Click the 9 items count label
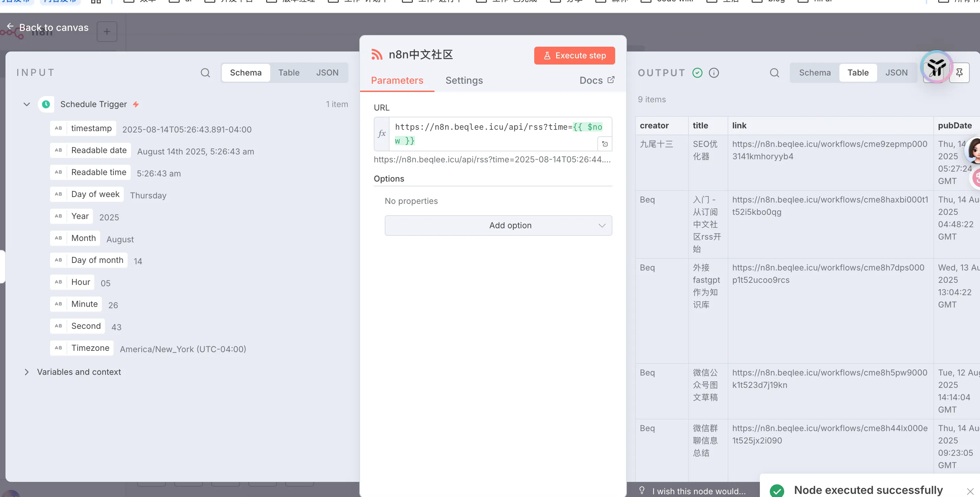The height and width of the screenshot is (497, 980). point(652,100)
